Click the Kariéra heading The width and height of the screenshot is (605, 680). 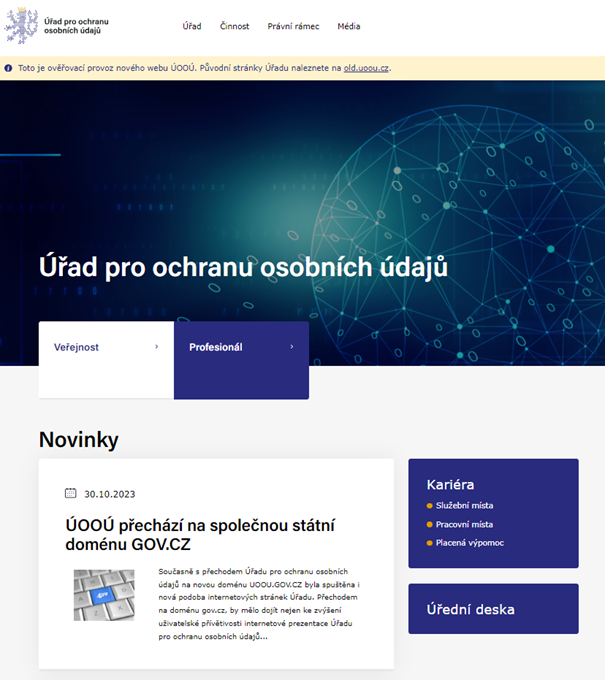(x=450, y=484)
